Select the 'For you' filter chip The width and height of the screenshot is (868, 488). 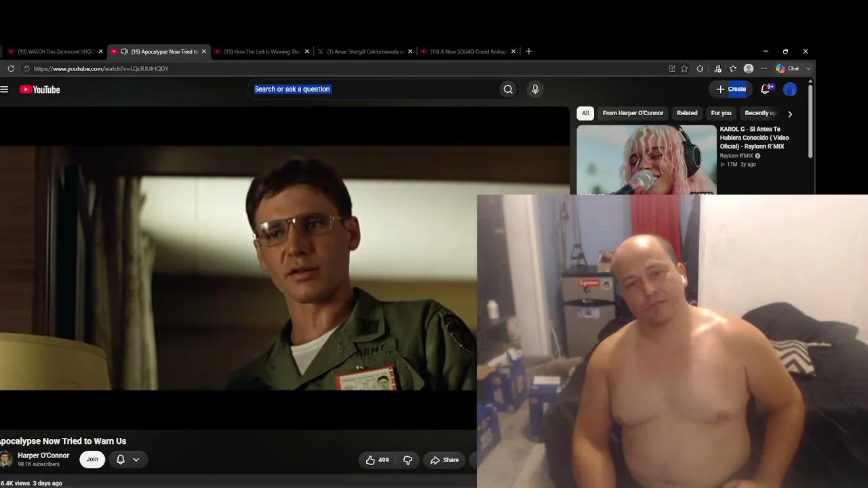(721, 113)
